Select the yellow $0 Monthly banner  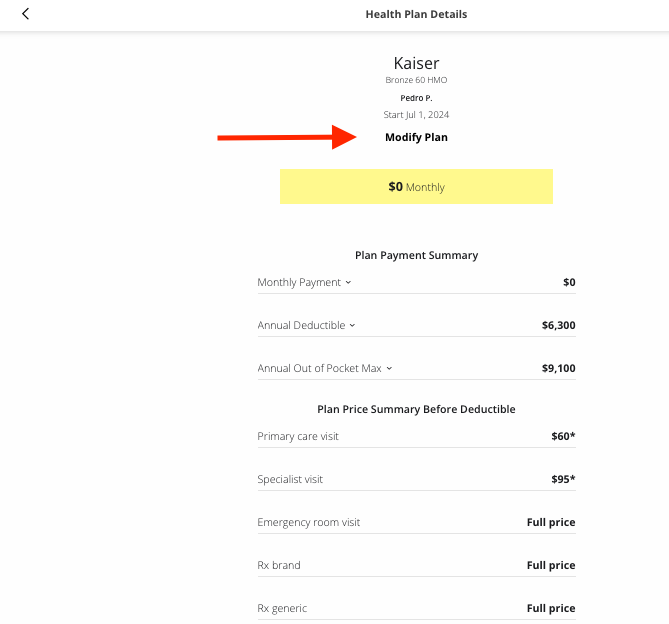tap(416, 186)
